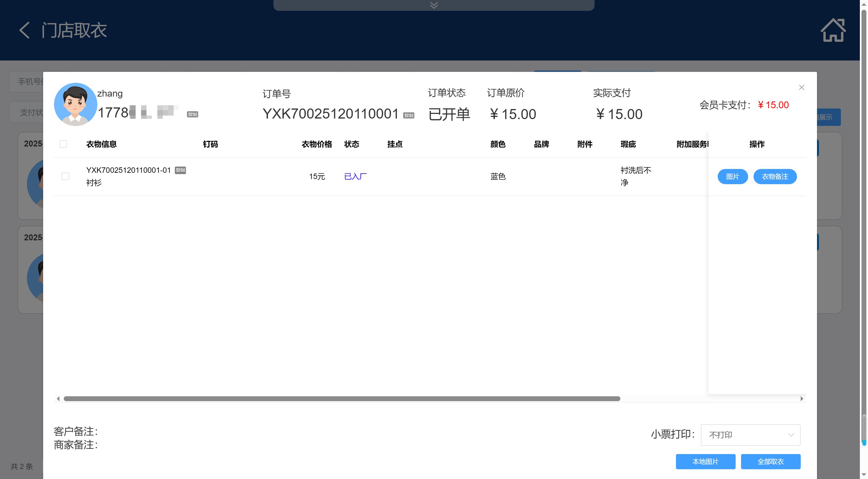Click the 全部取衣 button
This screenshot has width=868, height=479.
tap(770, 461)
